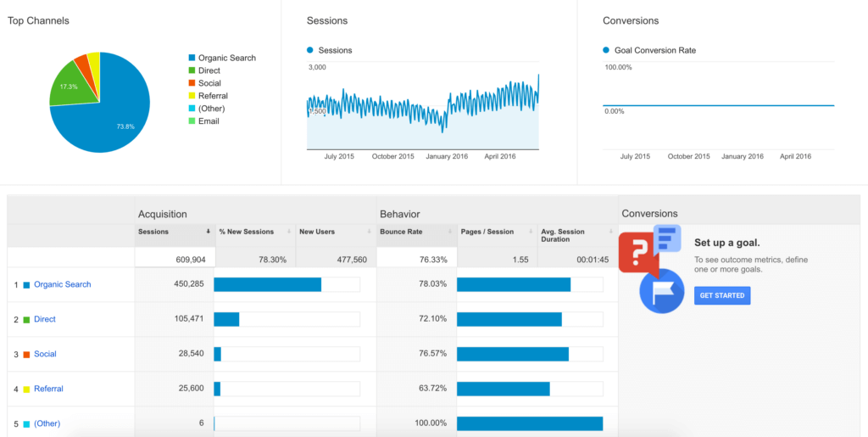Open the Direct channel link
Image resolution: width=868 pixels, height=437 pixels.
pos(45,319)
